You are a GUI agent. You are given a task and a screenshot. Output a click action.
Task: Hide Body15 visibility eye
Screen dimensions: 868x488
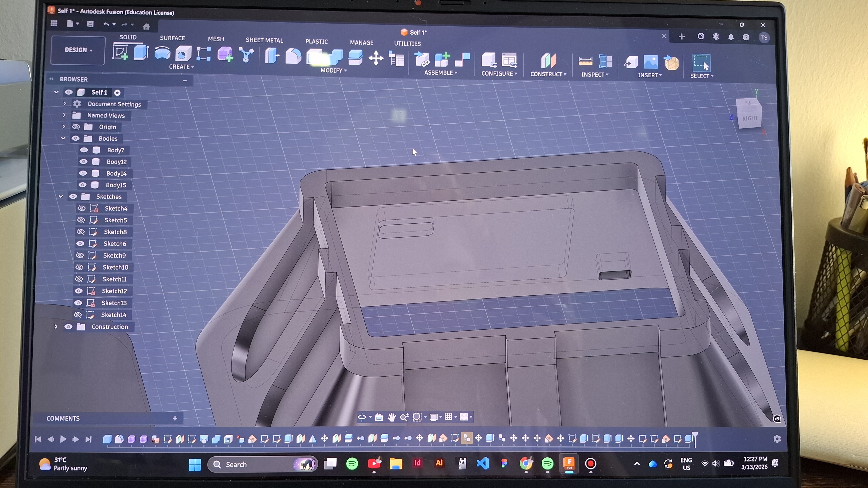coord(82,185)
